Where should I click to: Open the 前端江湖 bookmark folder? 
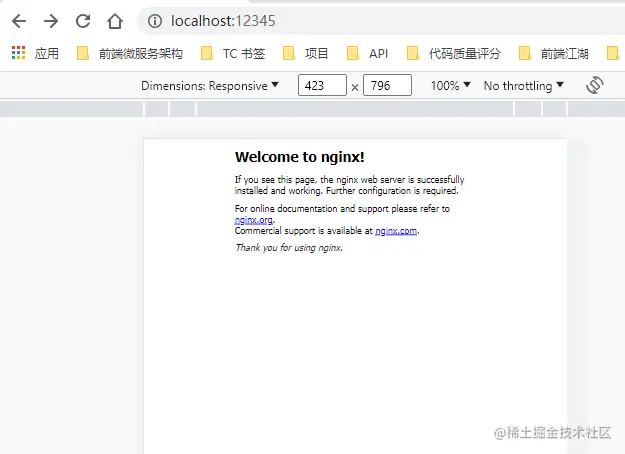[x=554, y=53]
